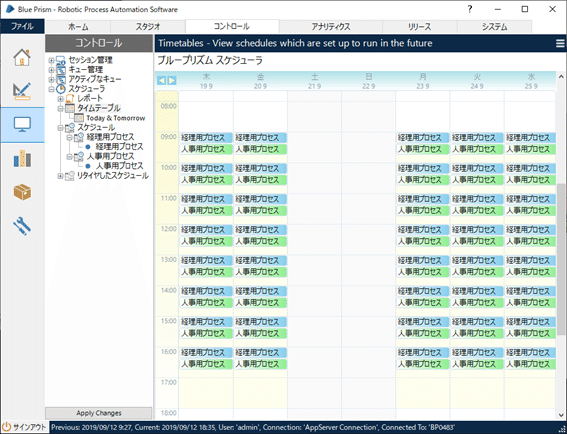Expand the セッション管理 tree node

pyautogui.click(x=51, y=60)
